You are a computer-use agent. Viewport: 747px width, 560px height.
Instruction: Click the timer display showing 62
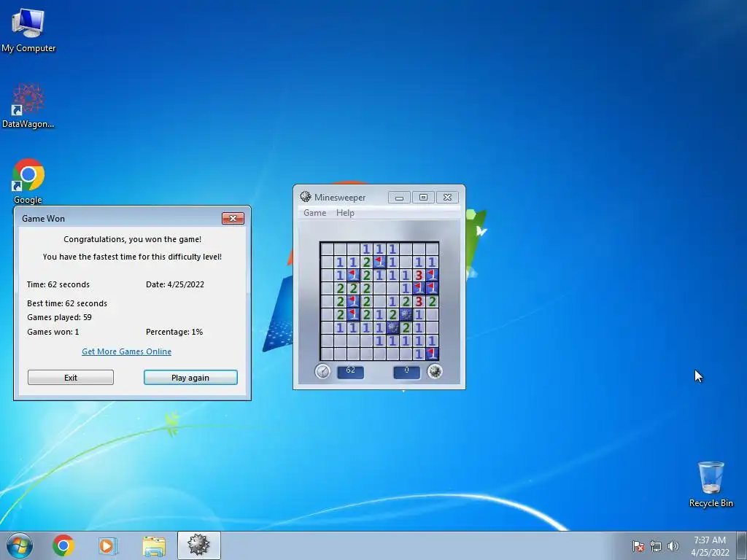tap(350, 371)
